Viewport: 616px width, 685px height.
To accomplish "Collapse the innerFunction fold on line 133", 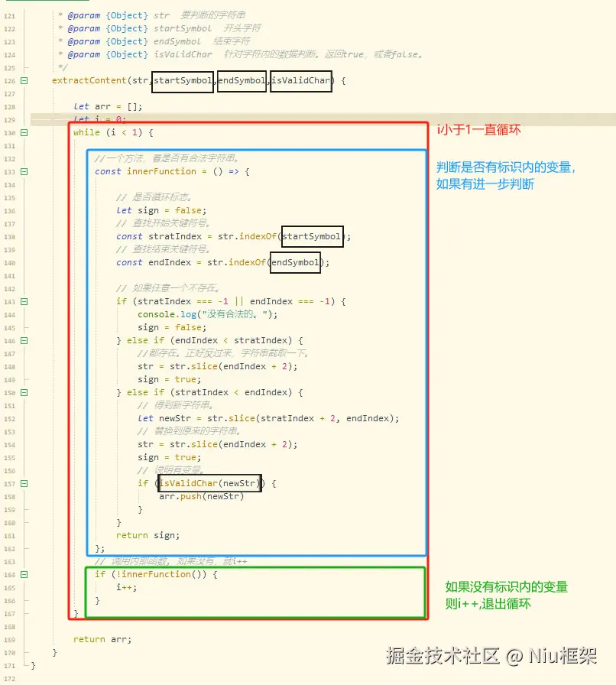I will [25, 171].
